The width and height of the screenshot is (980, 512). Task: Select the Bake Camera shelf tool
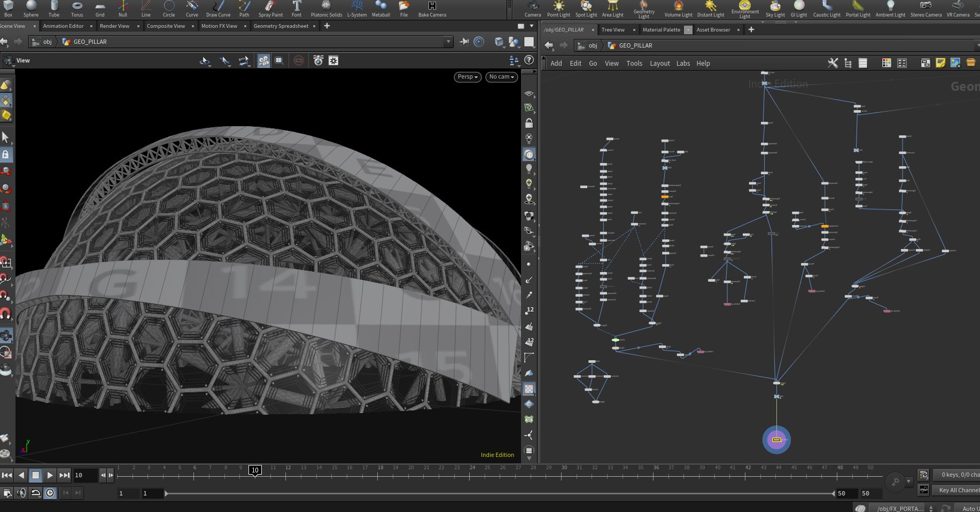tap(432, 9)
